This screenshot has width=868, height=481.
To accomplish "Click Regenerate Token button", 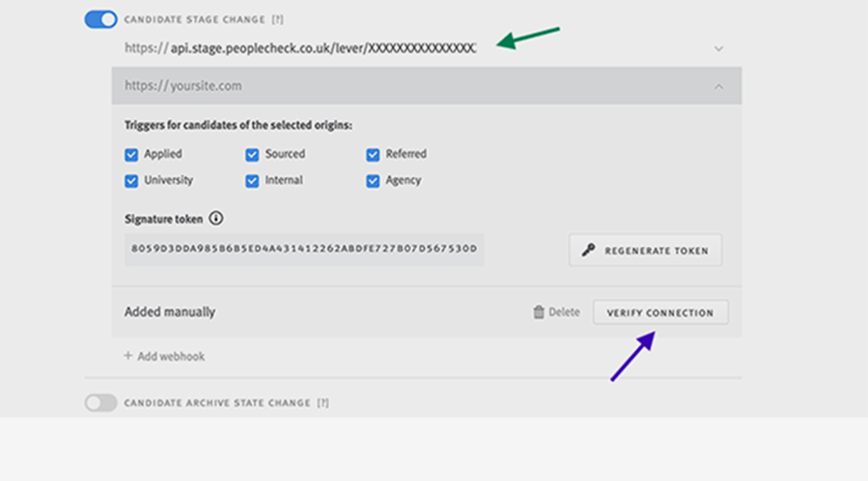I will 645,250.
